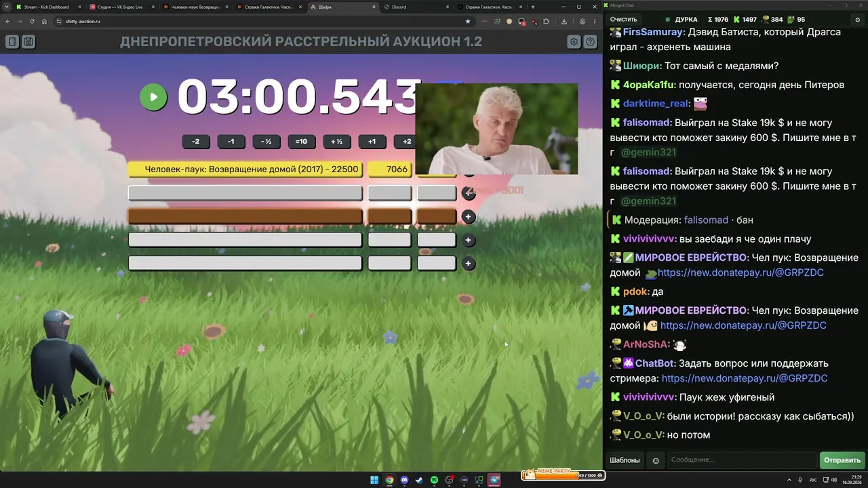This screenshot has width=868, height=488.
Task: Click the 7066 amount field
Action: coord(390,169)
